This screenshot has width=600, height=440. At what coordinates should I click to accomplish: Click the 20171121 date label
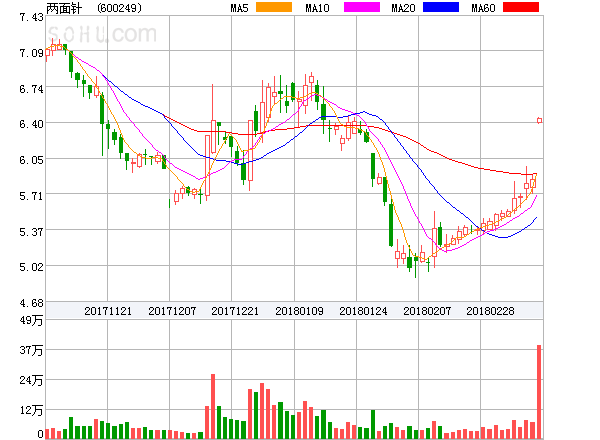[108, 311]
